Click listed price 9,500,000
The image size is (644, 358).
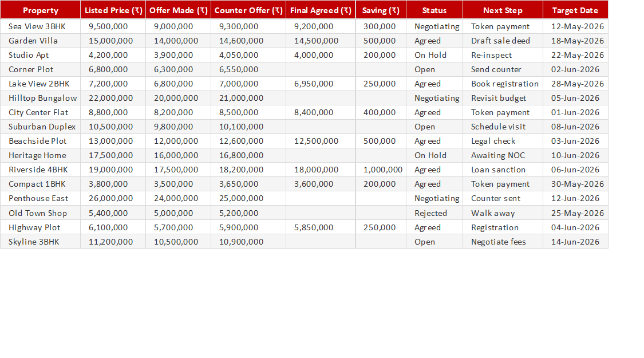coord(113,26)
